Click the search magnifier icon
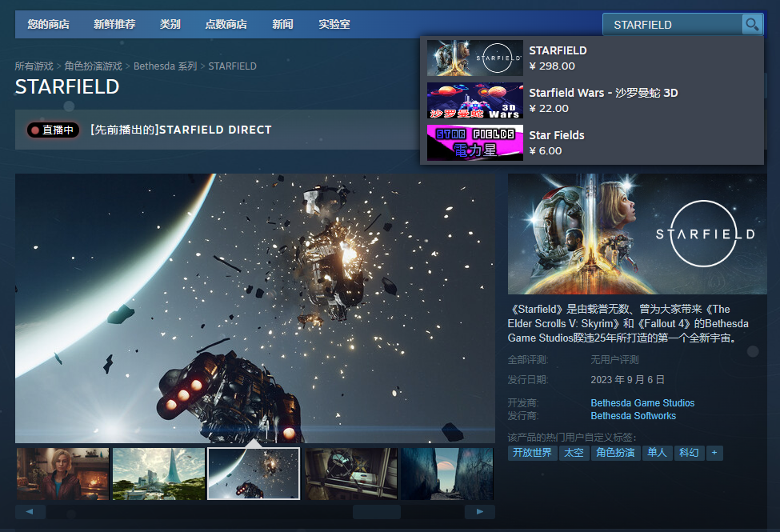The height and width of the screenshot is (532, 780). click(x=752, y=24)
